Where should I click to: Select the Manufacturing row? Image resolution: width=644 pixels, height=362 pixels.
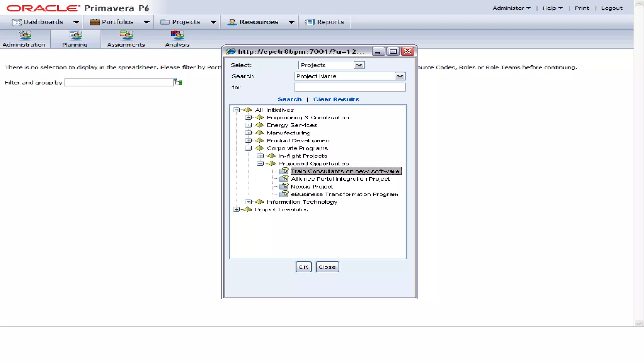(x=289, y=133)
